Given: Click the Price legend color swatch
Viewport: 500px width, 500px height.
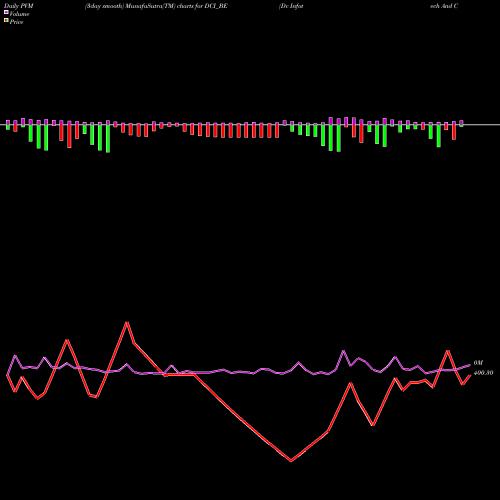Looking at the screenshot, I should [6, 21].
